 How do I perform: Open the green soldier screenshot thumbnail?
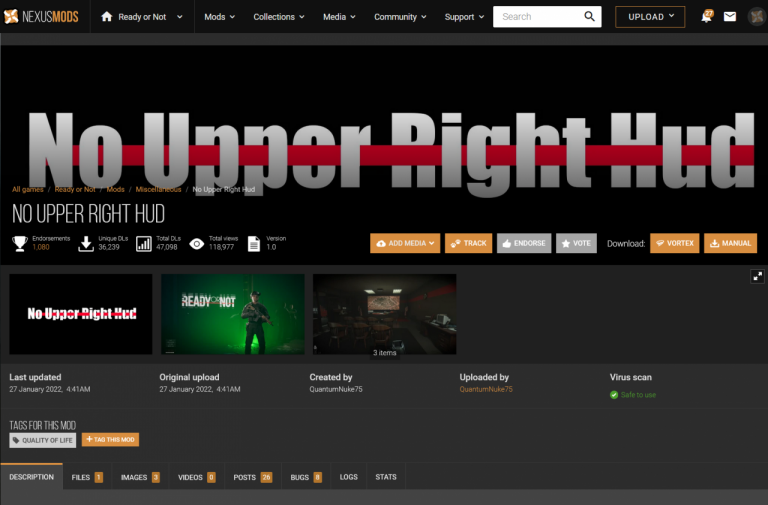[x=232, y=314]
